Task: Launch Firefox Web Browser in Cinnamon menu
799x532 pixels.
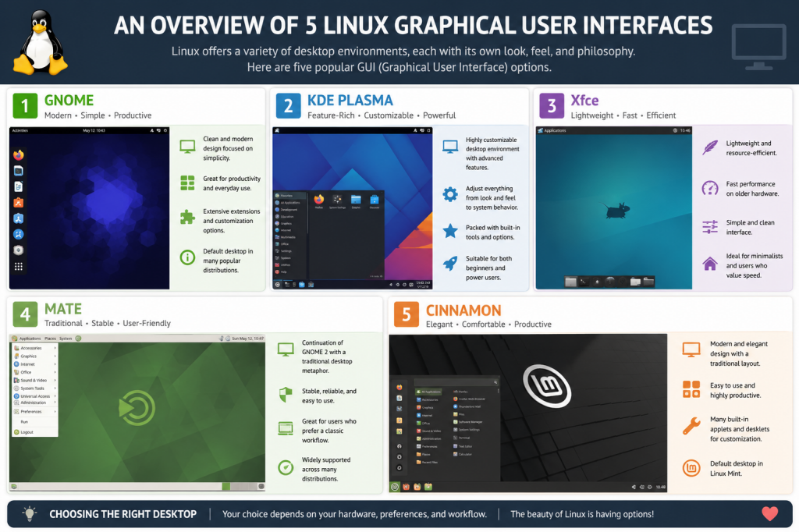Action: [x=469, y=399]
